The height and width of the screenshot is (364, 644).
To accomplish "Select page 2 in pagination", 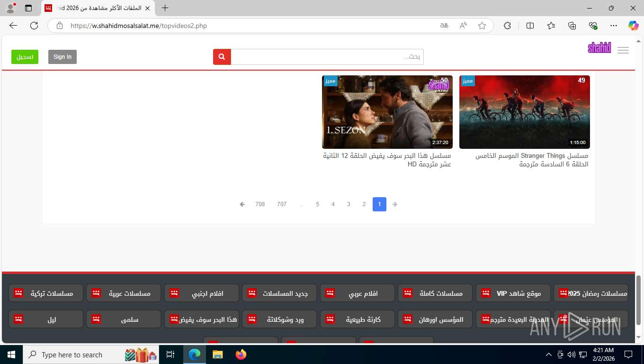I will point(364,204).
